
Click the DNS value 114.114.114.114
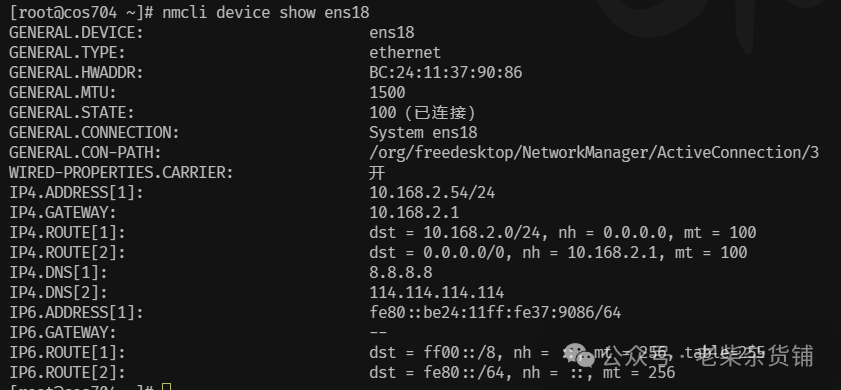click(x=437, y=292)
